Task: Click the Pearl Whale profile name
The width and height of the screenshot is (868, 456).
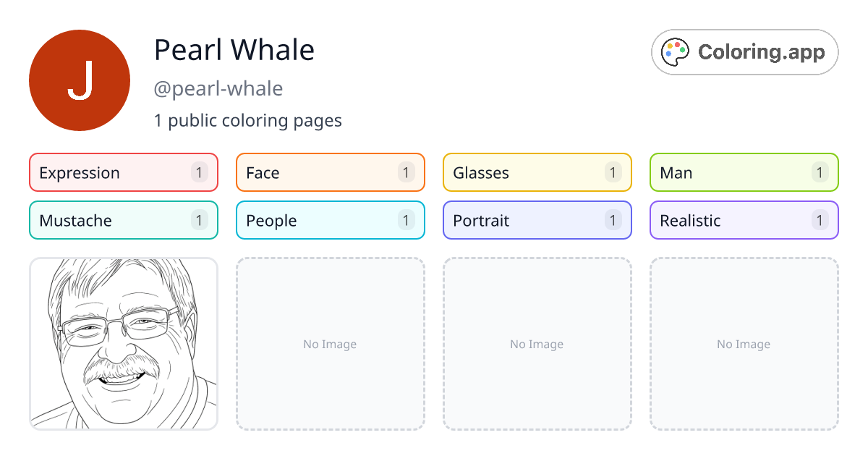Action: coord(234,51)
